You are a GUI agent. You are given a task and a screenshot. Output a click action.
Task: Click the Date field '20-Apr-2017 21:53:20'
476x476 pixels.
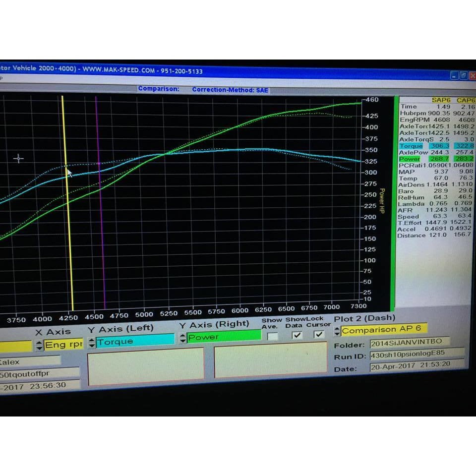(417, 365)
